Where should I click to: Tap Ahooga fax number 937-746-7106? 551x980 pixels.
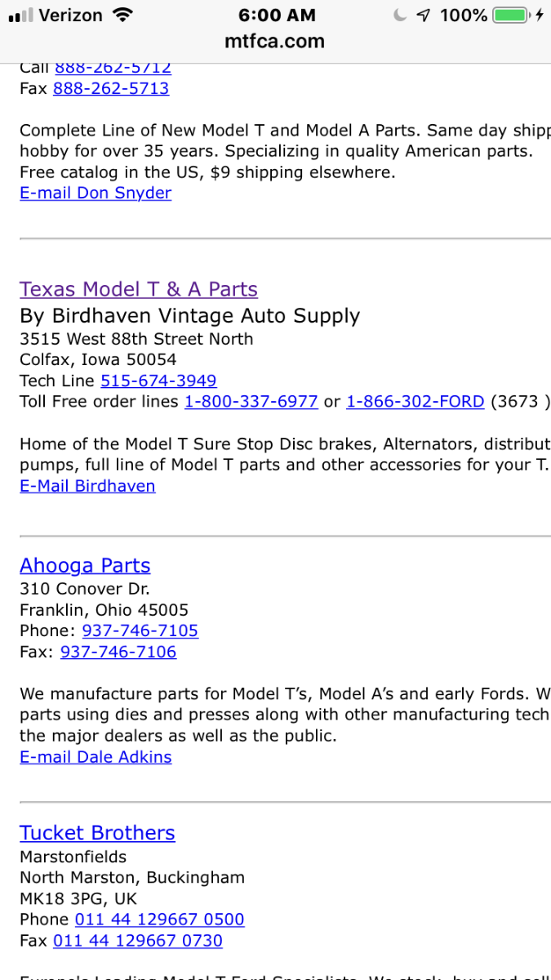pyautogui.click(x=118, y=652)
